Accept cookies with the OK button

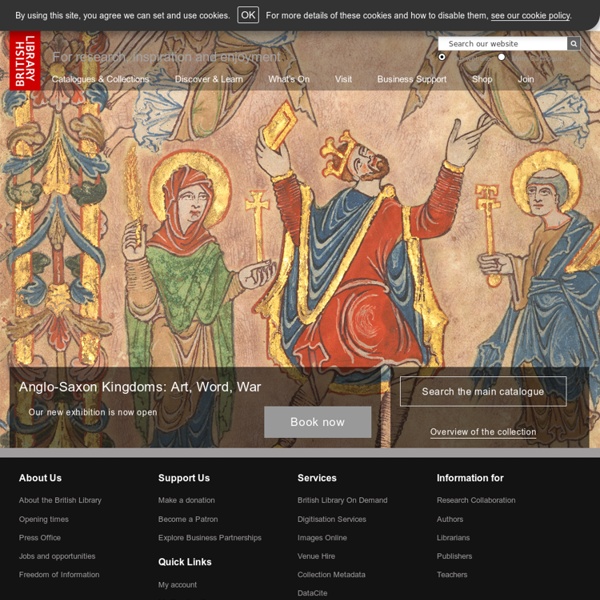click(248, 15)
